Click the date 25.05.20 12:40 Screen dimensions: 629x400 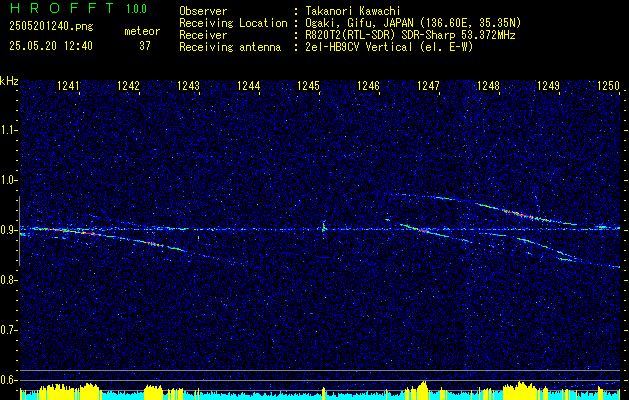click(51, 46)
